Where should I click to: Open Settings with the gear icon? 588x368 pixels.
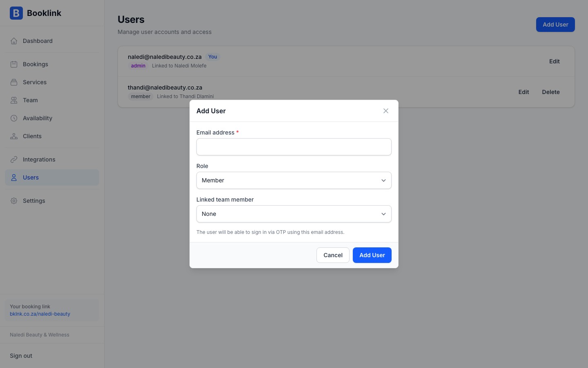tap(14, 201)
